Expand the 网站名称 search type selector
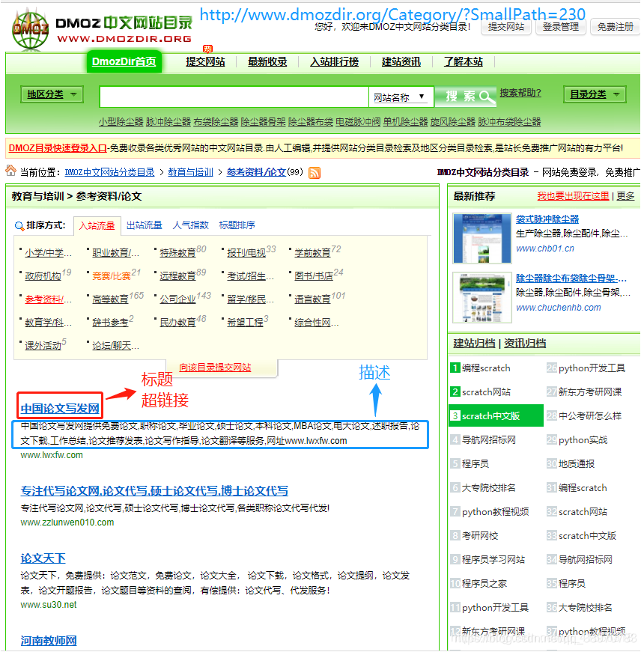 tap(401, 97)
